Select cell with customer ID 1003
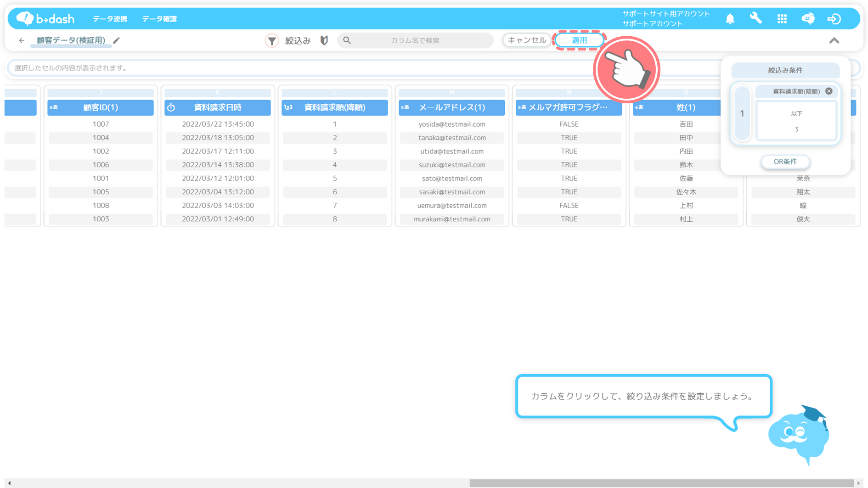868x488 pixels. point(101,219)
